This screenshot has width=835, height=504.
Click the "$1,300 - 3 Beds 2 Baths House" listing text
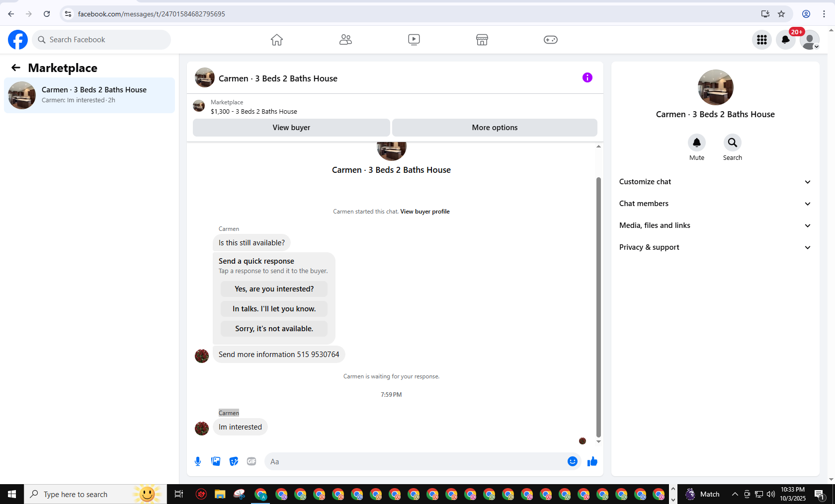click(x=254, y=112)
